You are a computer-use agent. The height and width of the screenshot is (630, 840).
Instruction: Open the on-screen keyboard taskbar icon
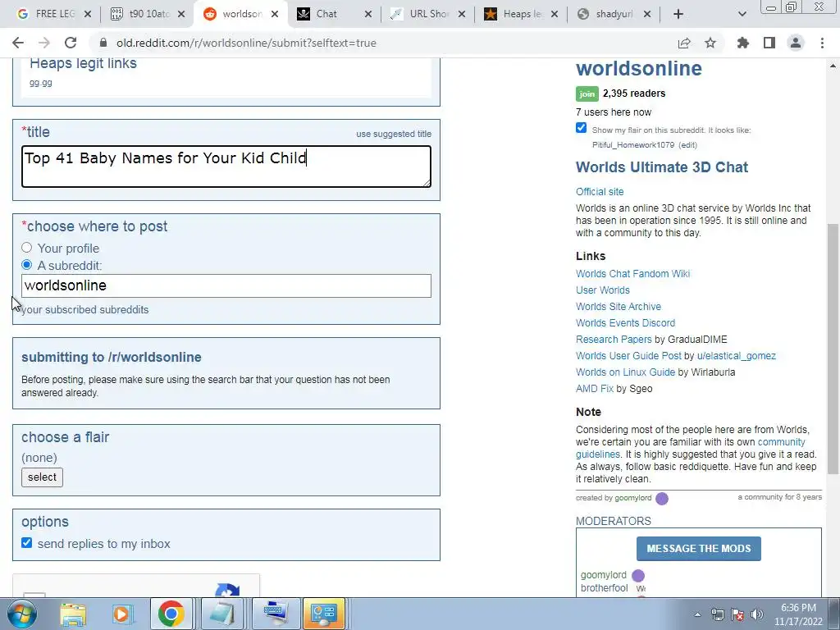coord(275,614)
